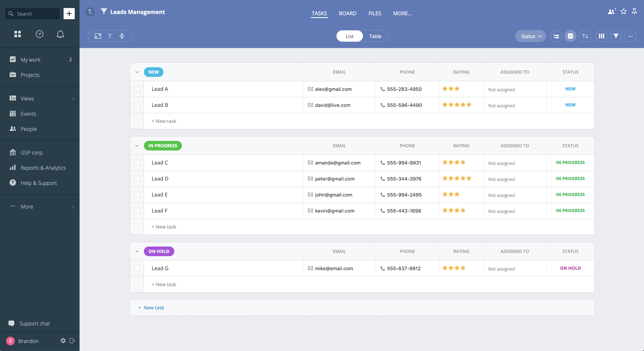Collapse the NEW group
The image size is (644, 351).
137,72
